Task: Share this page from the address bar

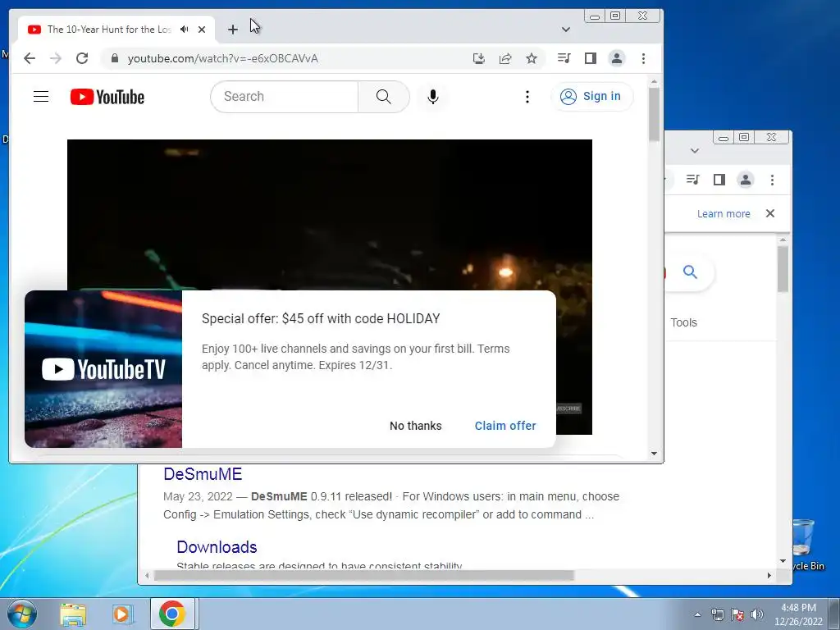Action: (x=505, y=58)
